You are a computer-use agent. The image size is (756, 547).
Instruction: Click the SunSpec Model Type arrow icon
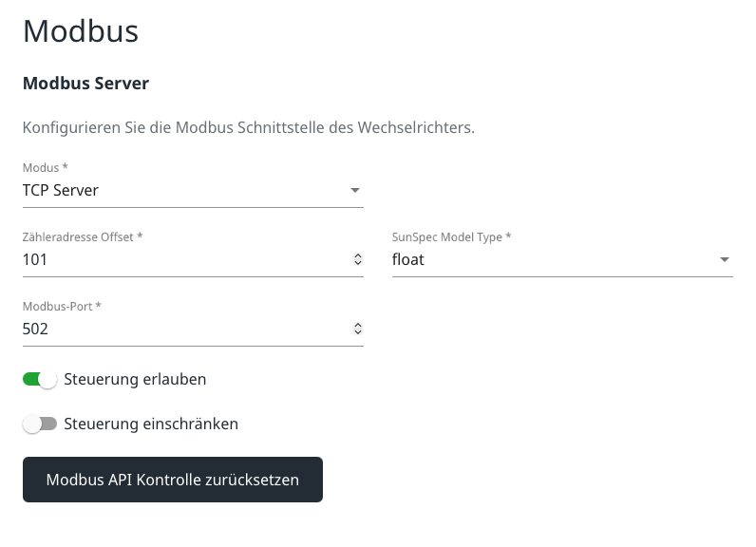tap(725, 260)
